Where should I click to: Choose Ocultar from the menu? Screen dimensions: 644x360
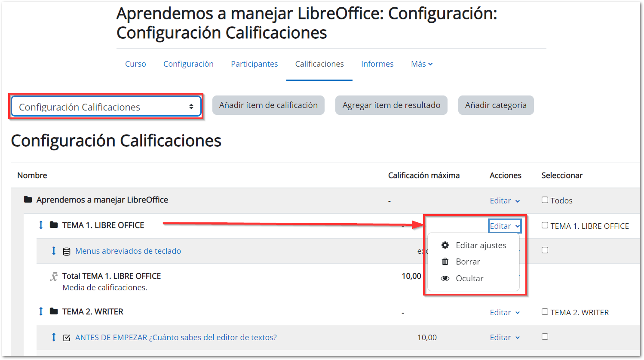click(x=473, y=278)
